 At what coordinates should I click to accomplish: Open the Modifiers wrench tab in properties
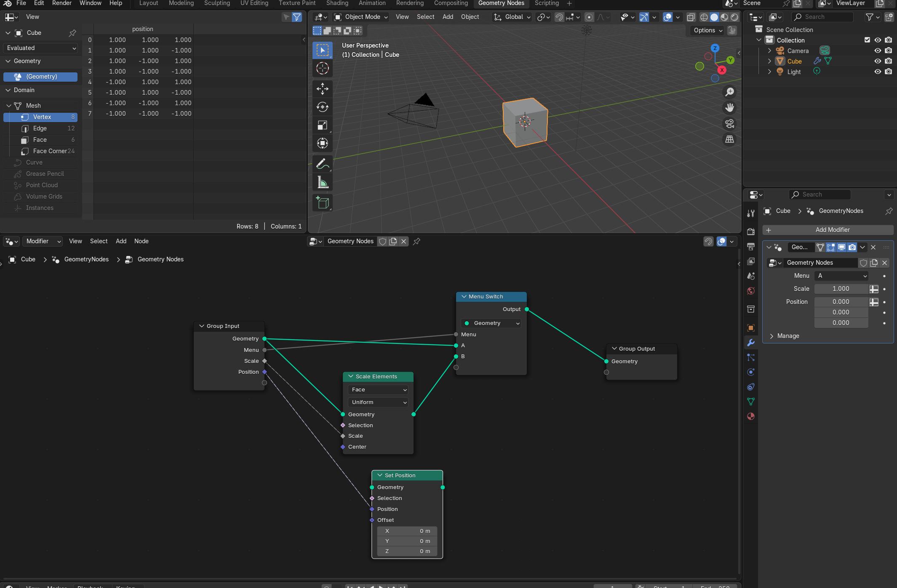pyautogui.click(x=751, y=343)
